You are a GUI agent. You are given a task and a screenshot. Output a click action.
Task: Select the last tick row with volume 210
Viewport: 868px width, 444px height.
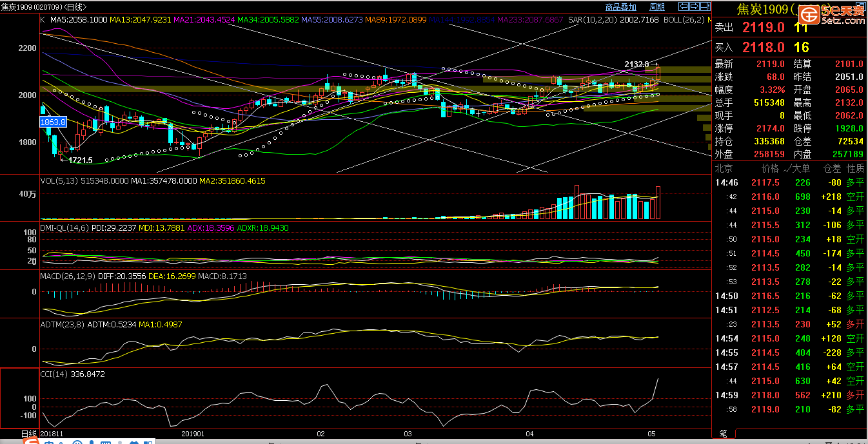point(789,409)
